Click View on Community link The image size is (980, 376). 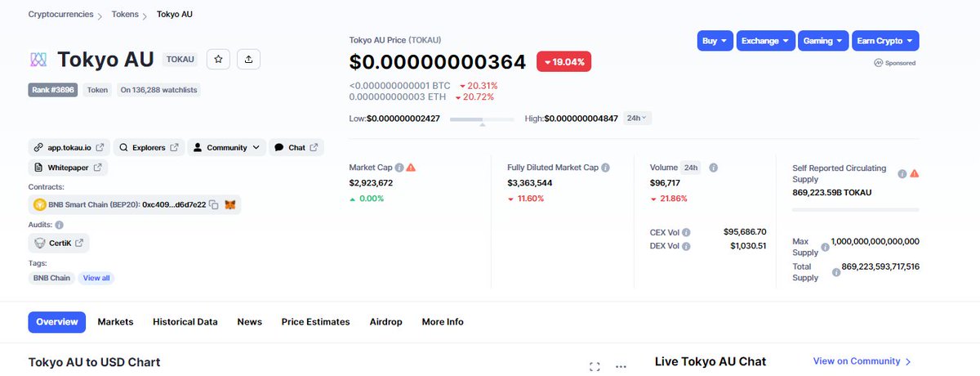coord(862,361)
